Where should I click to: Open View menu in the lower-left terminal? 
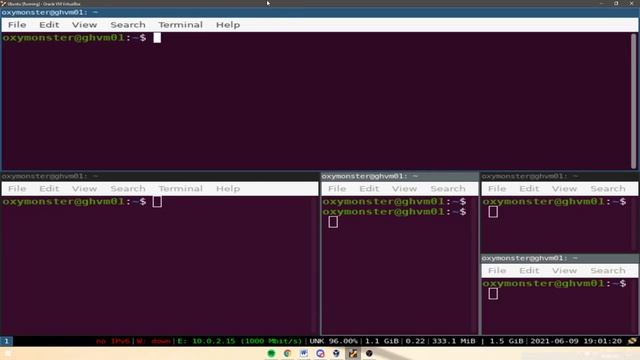click(x=84, y=189)
